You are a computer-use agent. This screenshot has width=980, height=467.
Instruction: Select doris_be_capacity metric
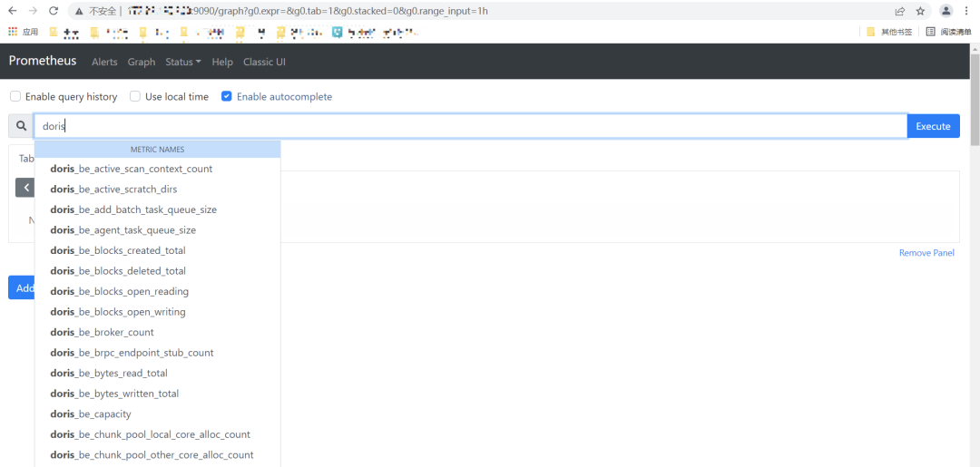click(x=158, y=413)
